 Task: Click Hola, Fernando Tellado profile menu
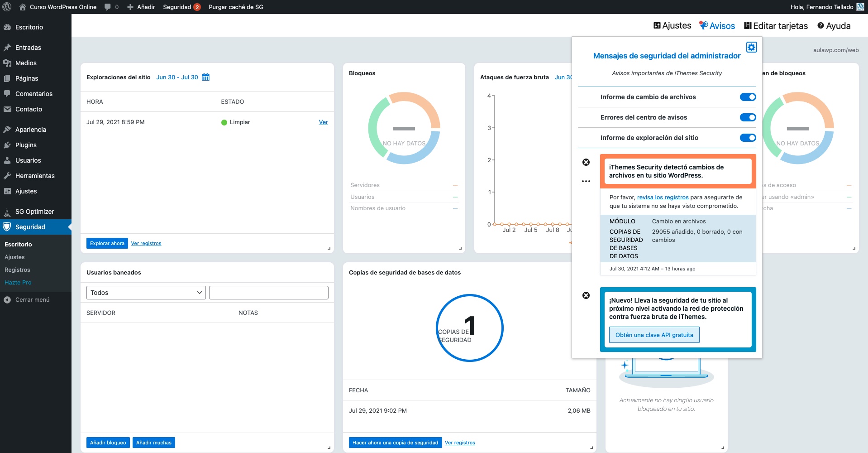pos(828,7)
